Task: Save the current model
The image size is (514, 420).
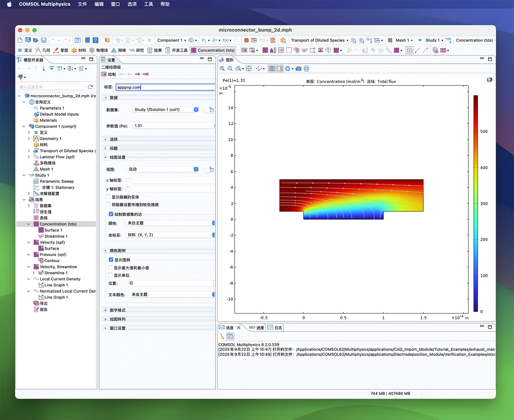Action: pyautogui.click(x=44, y=40)
